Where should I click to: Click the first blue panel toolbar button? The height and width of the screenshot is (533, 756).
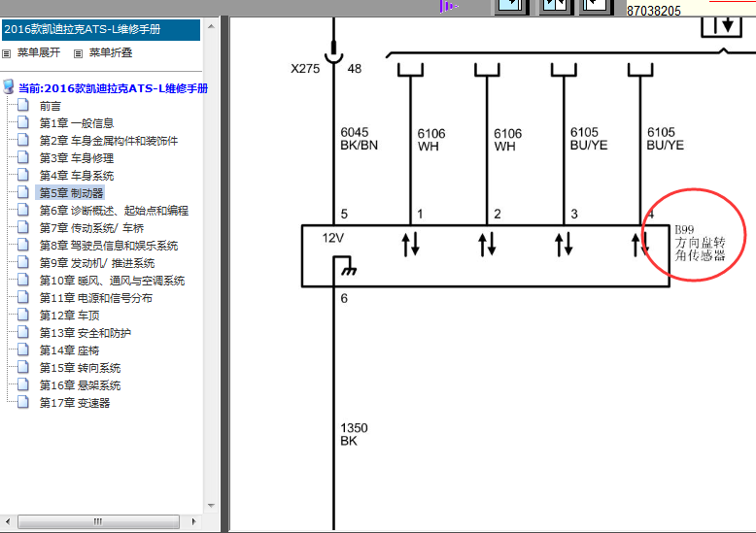(510, 6)
